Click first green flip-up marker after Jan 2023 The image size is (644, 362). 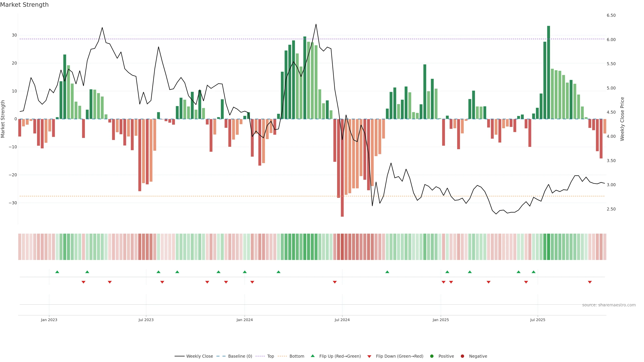pyautogui.click(x=57, y=272)
